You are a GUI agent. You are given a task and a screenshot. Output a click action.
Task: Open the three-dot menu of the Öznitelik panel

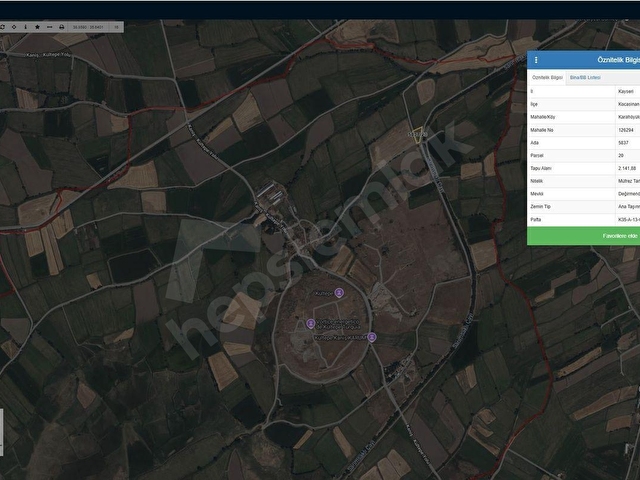(536, 60)
